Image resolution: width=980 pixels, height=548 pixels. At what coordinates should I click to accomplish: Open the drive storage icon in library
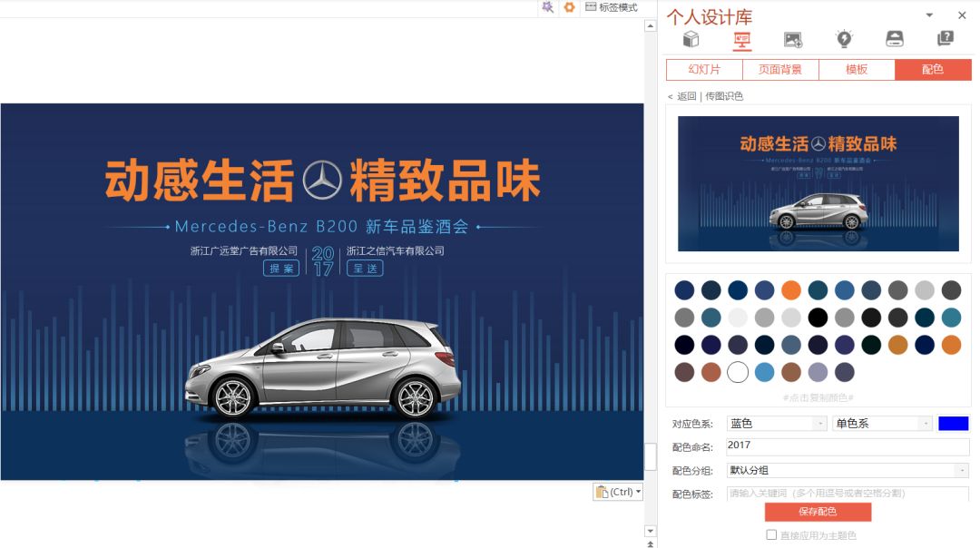(895, 39)
